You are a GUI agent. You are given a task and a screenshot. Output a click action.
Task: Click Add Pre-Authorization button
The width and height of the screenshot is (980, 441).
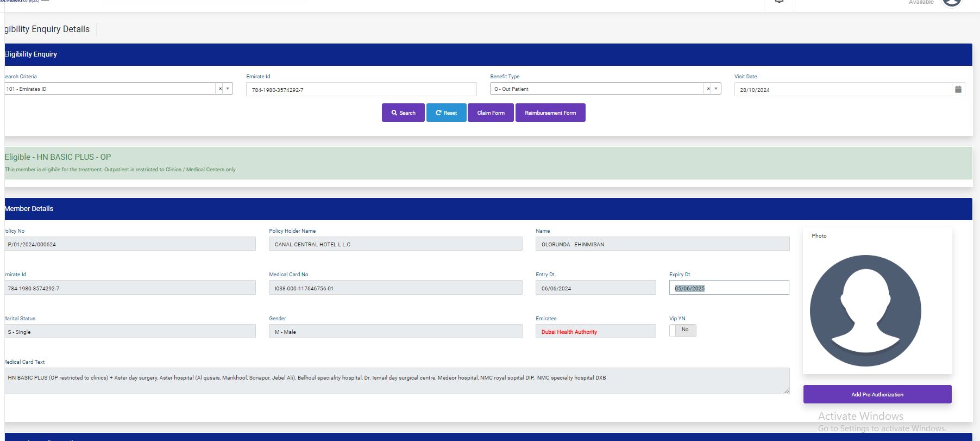(x=877, y=394)
